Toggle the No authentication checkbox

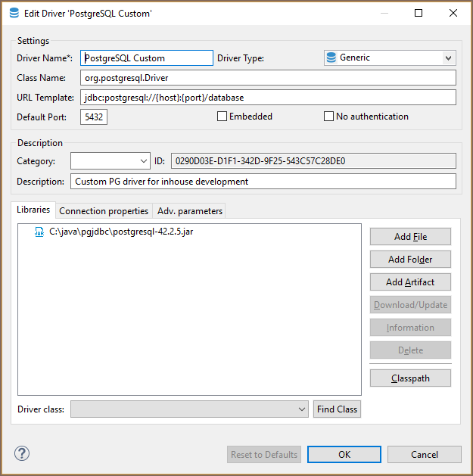point(328,117)
